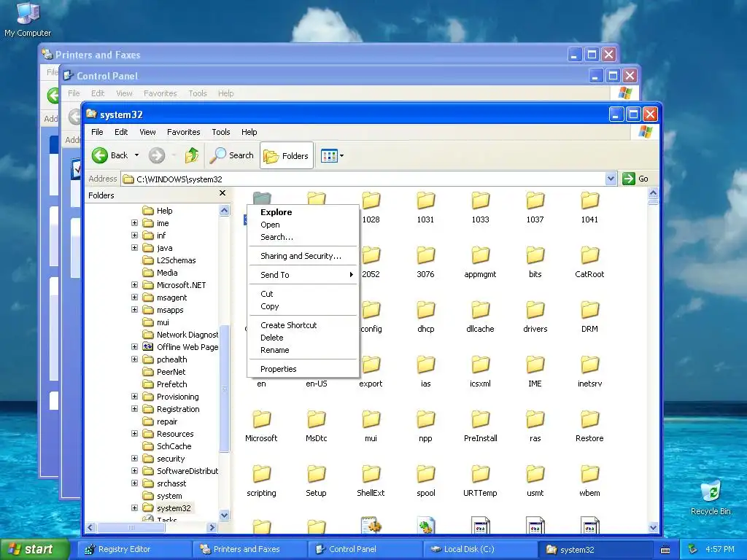Click the Up folder icon

click(192, 155)
